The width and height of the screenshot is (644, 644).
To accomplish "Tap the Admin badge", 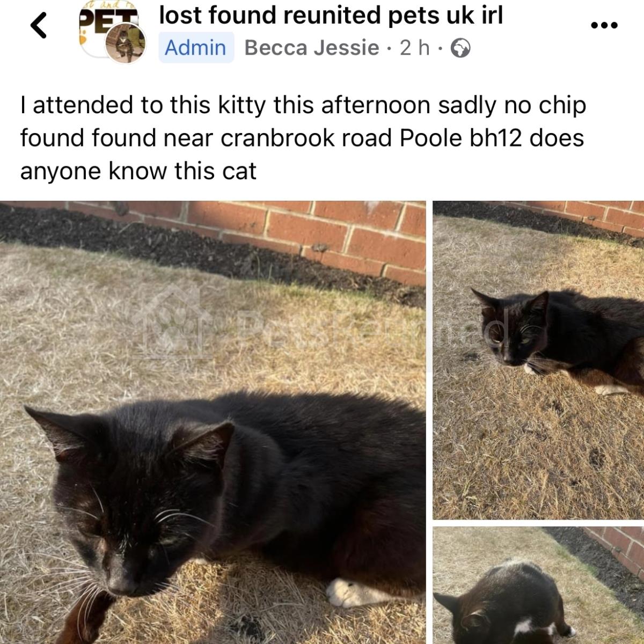I will [196, 47].
